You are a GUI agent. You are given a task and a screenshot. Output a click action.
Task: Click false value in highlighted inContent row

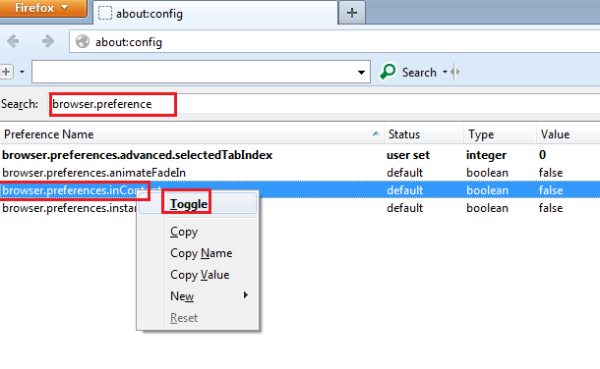point(551,190)
